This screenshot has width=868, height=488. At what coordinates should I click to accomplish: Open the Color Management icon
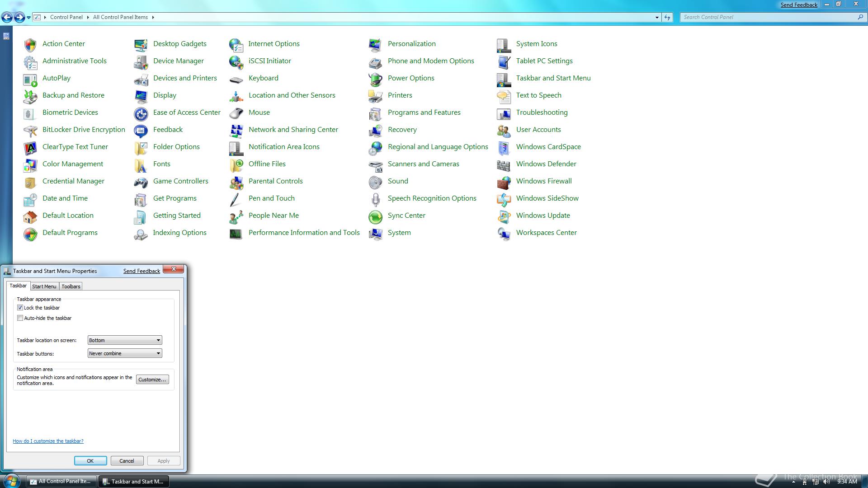click(x=30, y=164)
